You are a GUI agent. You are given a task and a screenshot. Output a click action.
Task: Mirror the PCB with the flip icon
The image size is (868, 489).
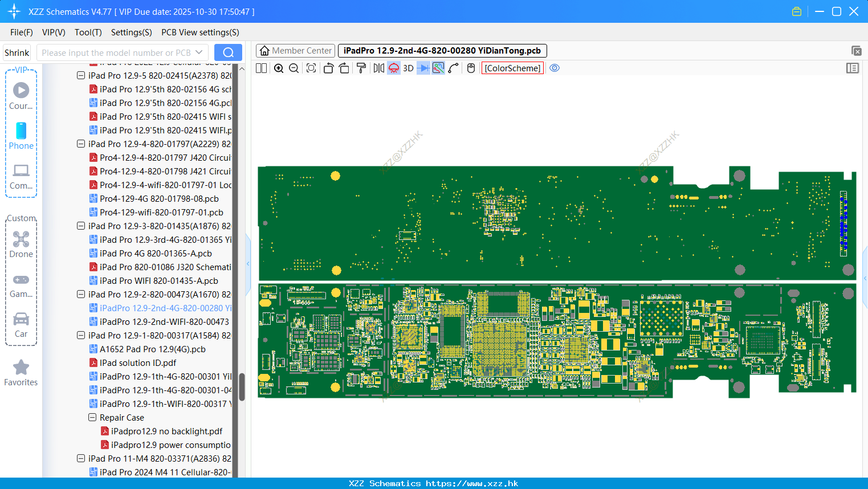[x=379, y=68]
